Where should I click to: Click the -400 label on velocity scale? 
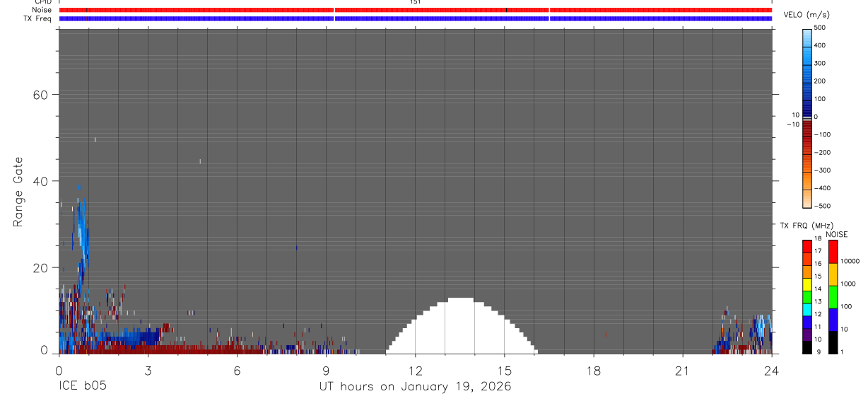click(x=821, y=188)
